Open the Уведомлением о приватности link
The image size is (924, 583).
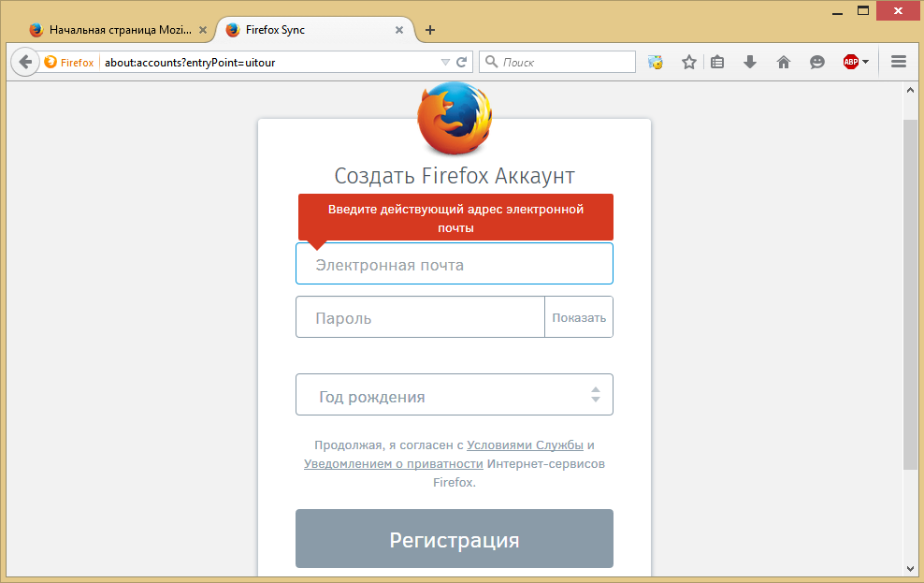394,464
